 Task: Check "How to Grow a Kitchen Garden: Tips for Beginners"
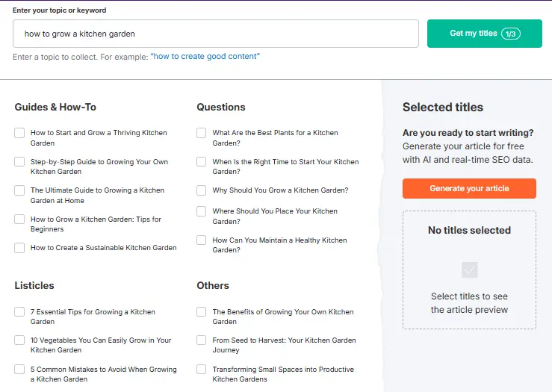tap(19, 220)
